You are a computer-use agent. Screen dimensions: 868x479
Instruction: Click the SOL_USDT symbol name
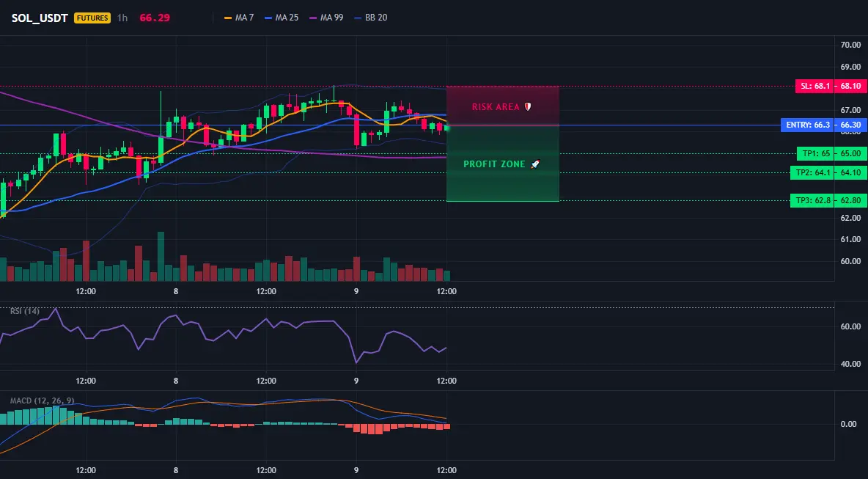tap(40, 18)
